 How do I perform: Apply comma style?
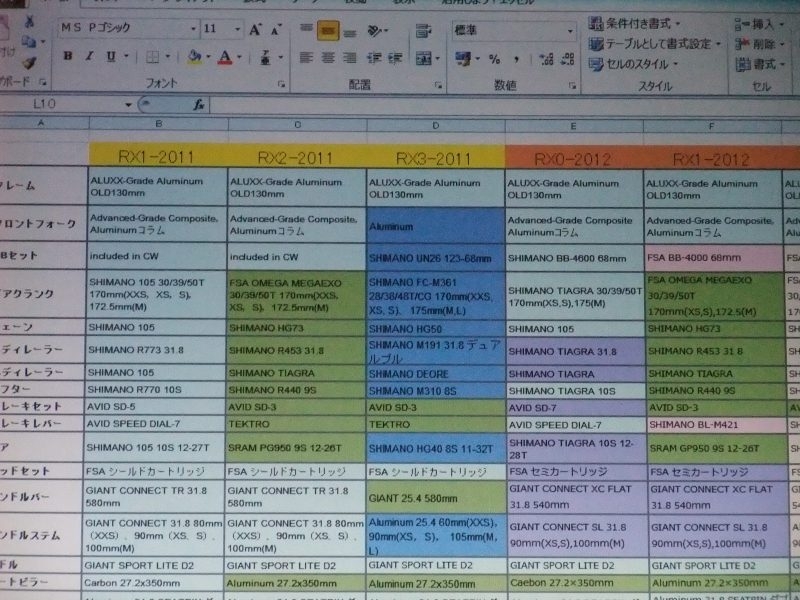[517, 60]
